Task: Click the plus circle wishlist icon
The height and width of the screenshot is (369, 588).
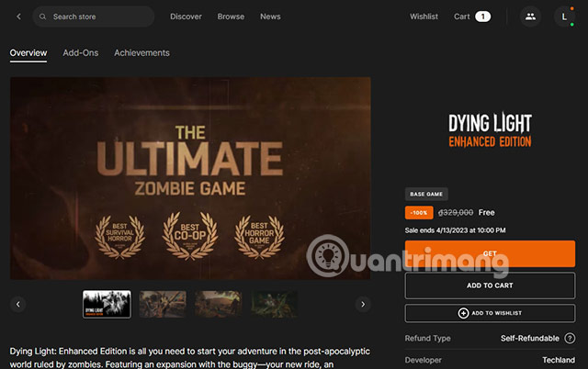Action: 463,313
